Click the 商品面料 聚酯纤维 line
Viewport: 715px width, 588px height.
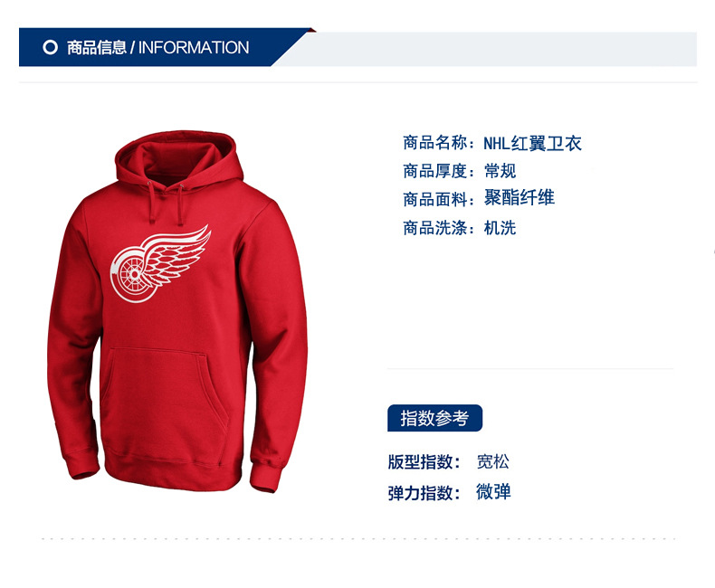tap(479, 199)
